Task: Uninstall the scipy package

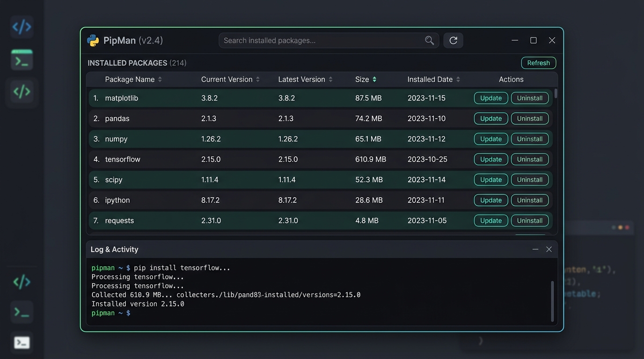Action: click(530, 180)
